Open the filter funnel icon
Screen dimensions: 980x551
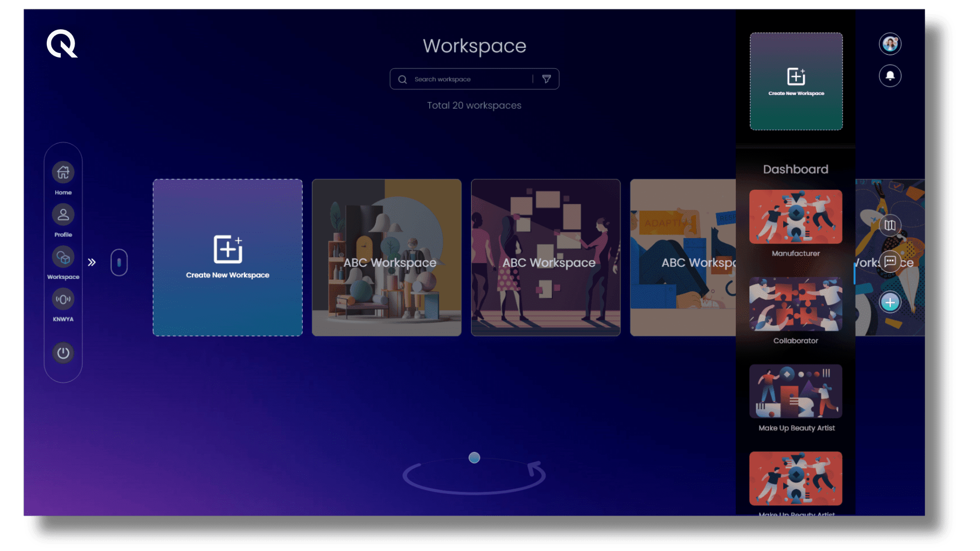coord(546,79)
